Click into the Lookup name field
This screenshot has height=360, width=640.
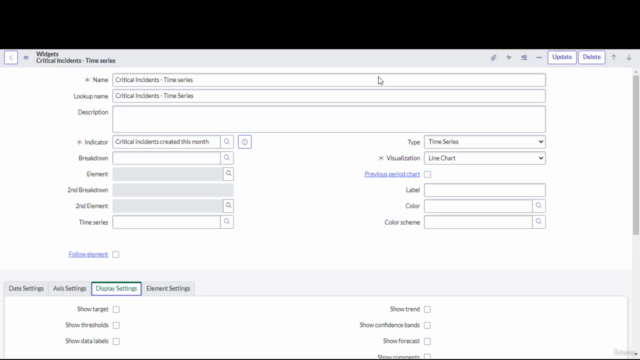(329, 96)
